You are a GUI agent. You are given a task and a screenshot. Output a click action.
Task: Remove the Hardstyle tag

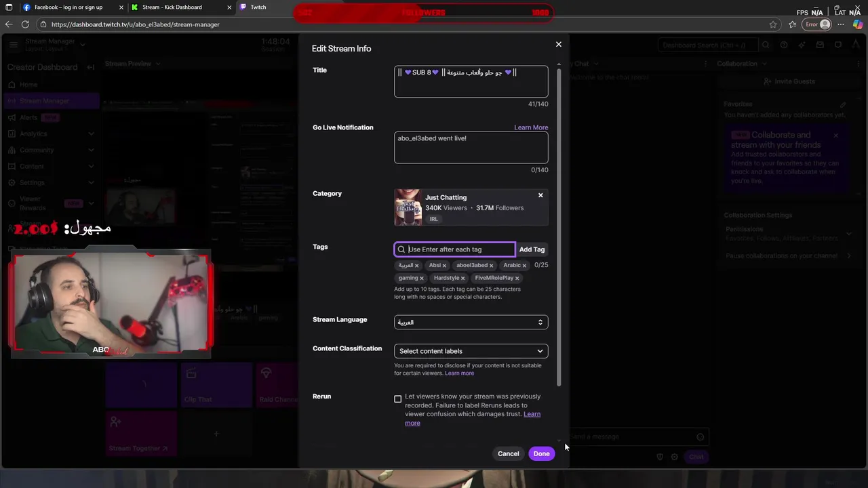click(462, 279)
